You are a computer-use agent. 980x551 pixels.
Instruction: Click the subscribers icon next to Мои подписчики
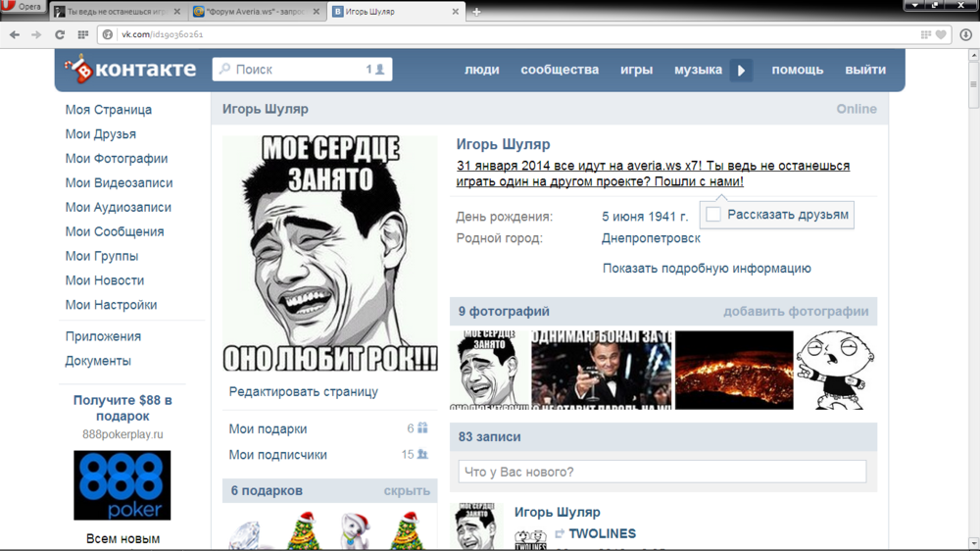click(x=422, y=455)
